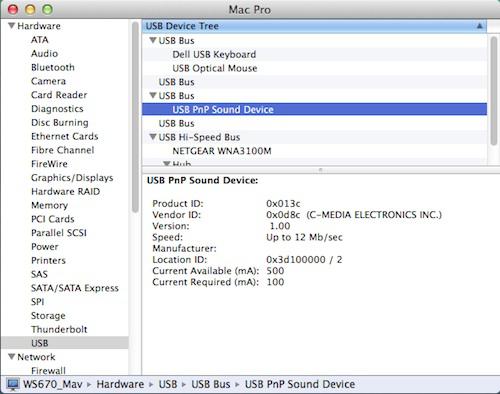This screenshot has width=500, height=394.
Task: Click the Version value 1.00
Action: coord(280,226)
